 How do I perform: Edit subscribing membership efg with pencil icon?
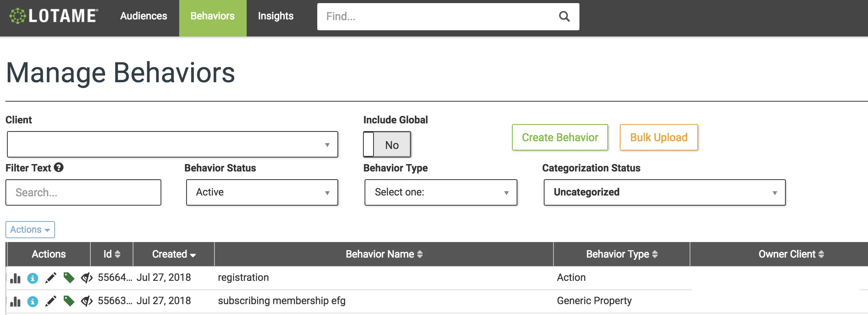tap(51, 301)
